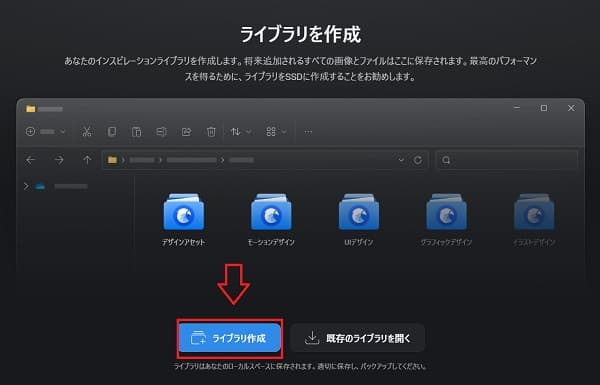Select the UIデザイン library folder
This screenshot has height=385, width=600.
click(x=359, y=220)
